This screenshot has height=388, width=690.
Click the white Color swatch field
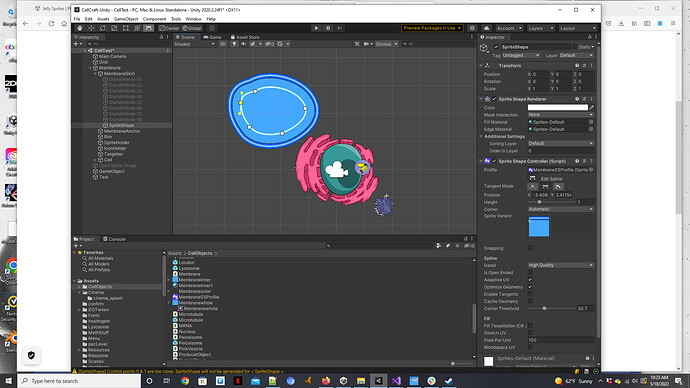tap(558, 107)
